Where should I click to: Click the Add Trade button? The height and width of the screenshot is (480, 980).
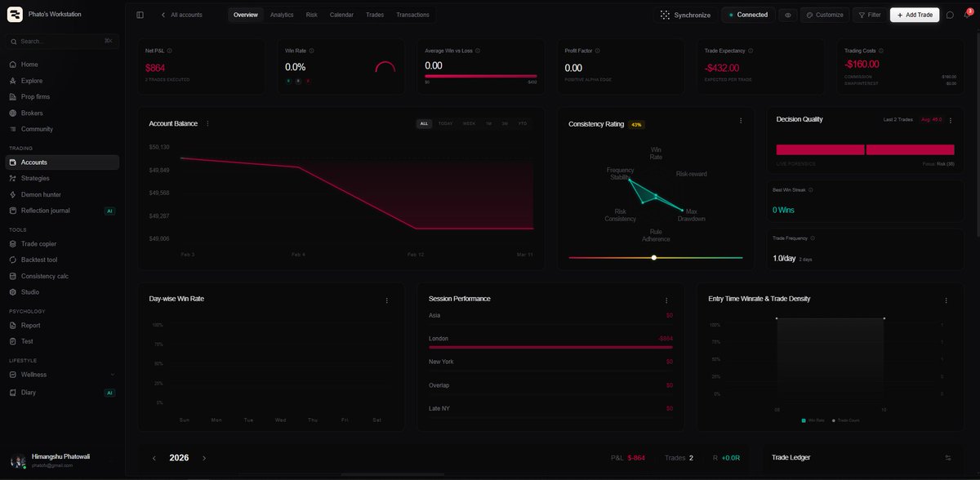click(915, 15)
